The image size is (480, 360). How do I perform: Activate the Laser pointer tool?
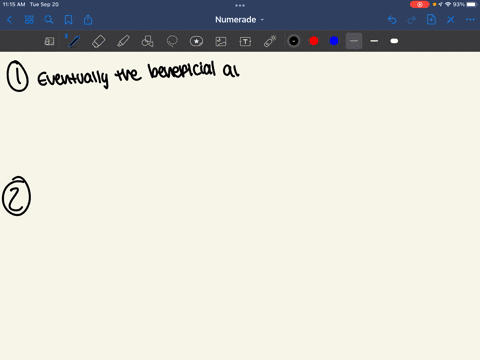pyautogui.click(x=270, y=41)
